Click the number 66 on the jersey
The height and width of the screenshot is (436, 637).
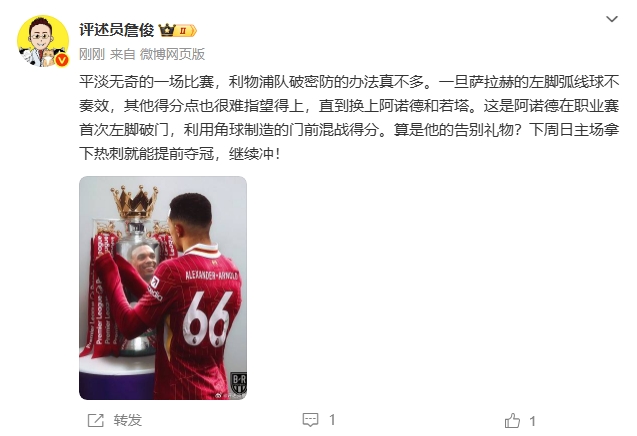point(208,319)
